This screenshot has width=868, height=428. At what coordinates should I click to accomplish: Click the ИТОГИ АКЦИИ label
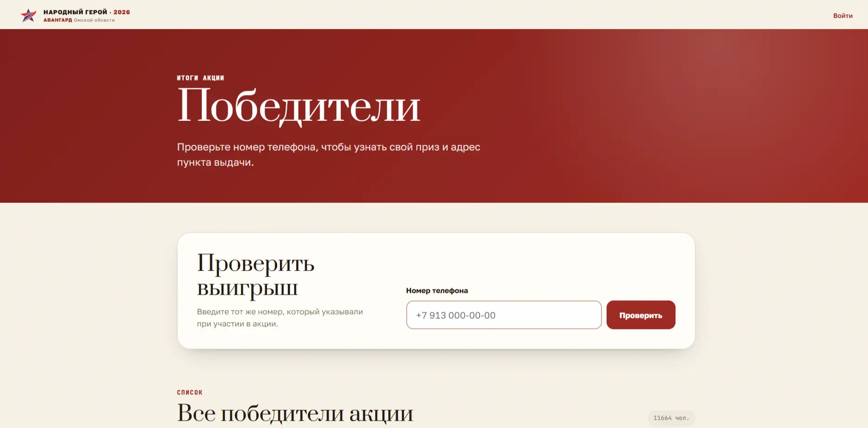tap(200, 78)
